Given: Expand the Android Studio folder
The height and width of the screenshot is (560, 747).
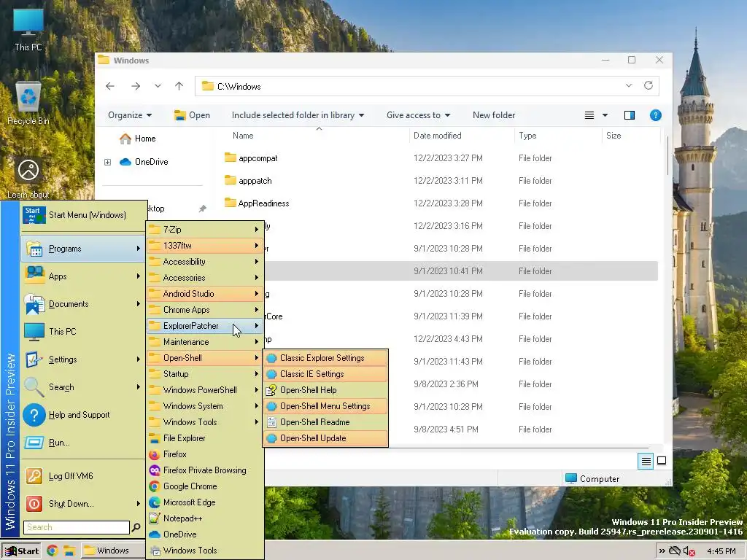Looking at the screenshot, I should click(205, 294).
